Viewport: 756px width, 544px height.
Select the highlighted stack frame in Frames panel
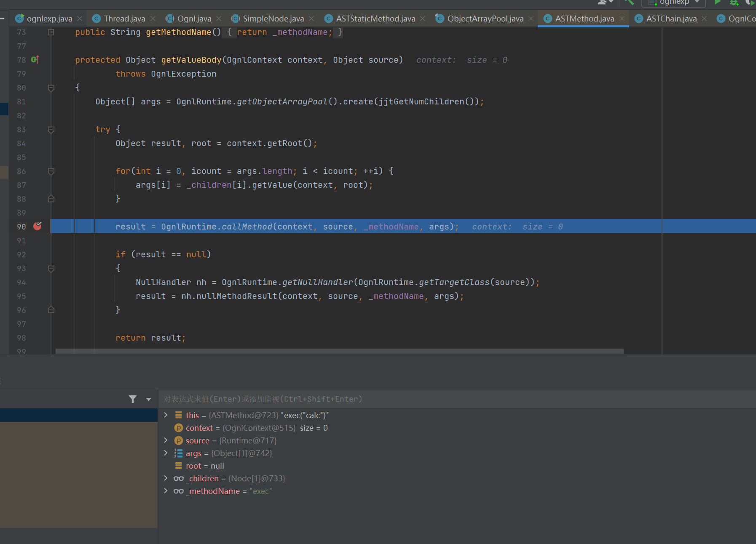coord(79,415)
